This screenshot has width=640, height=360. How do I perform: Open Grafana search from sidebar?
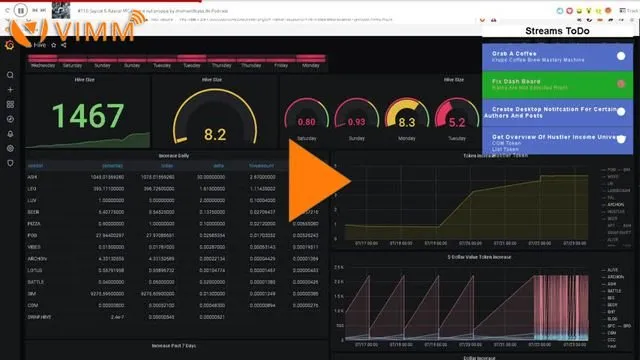pos(10,75)
